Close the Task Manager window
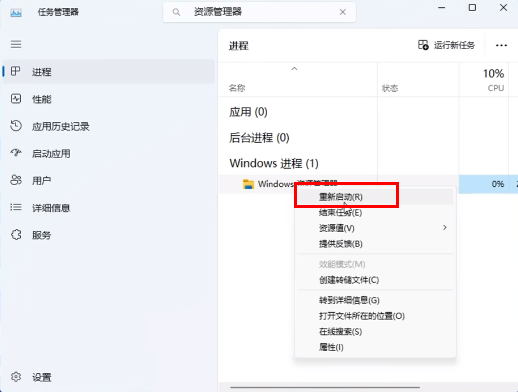518x392 pixels. [x=503, y=8]
